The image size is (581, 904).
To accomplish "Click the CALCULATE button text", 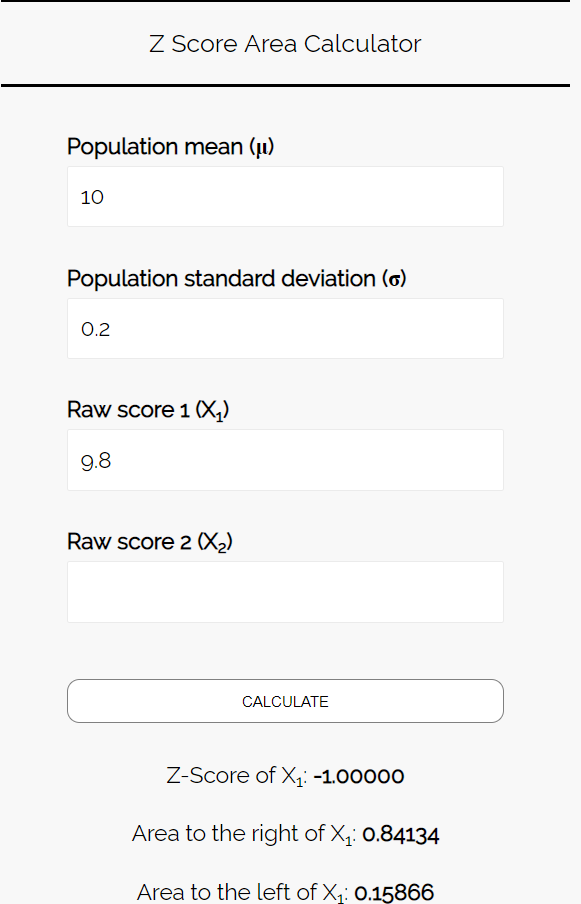I will [x=285, y=701].
